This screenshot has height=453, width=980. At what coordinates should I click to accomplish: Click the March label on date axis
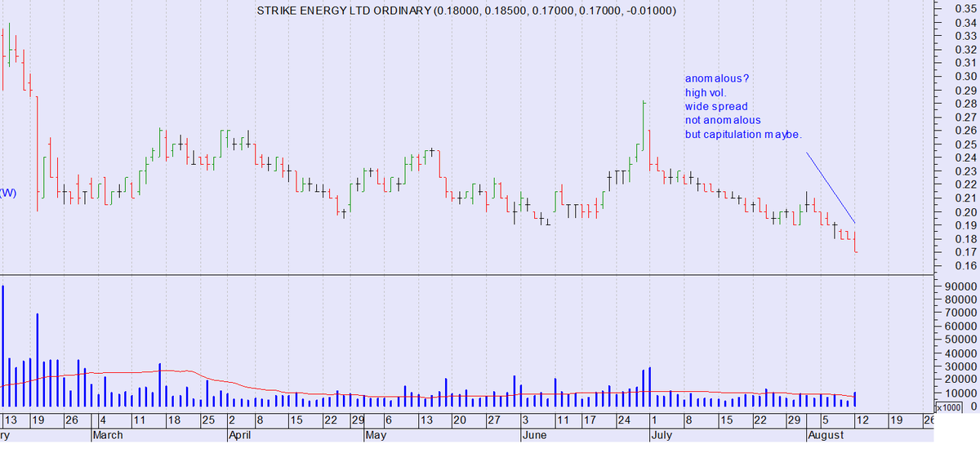107,435
